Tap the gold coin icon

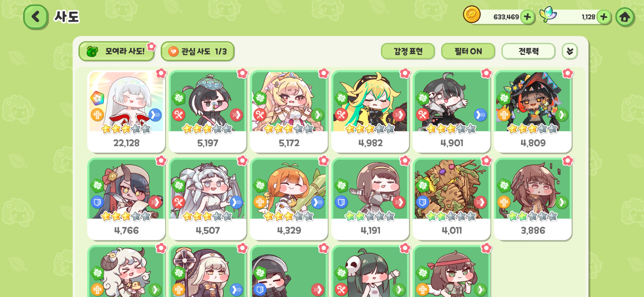pos(472,14)
